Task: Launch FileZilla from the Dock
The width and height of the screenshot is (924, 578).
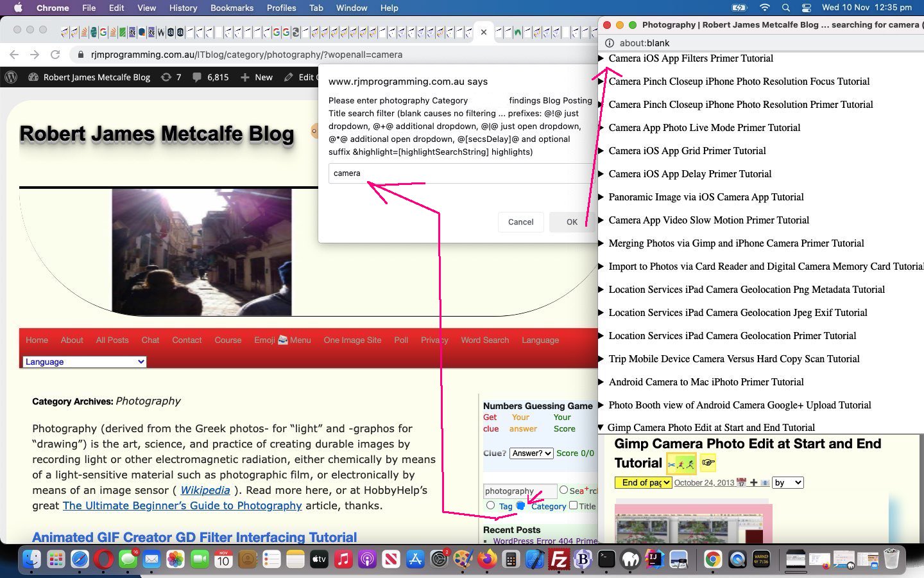Action: click(559, 560)
